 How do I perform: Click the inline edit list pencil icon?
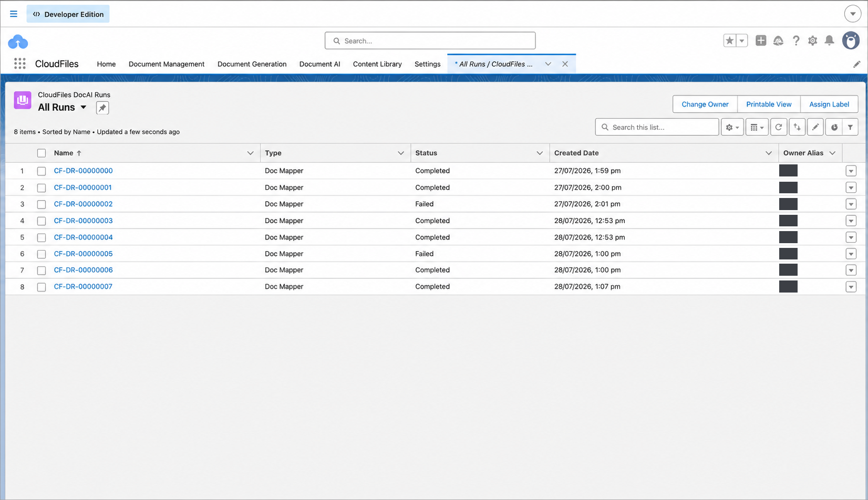click(815, 127)
